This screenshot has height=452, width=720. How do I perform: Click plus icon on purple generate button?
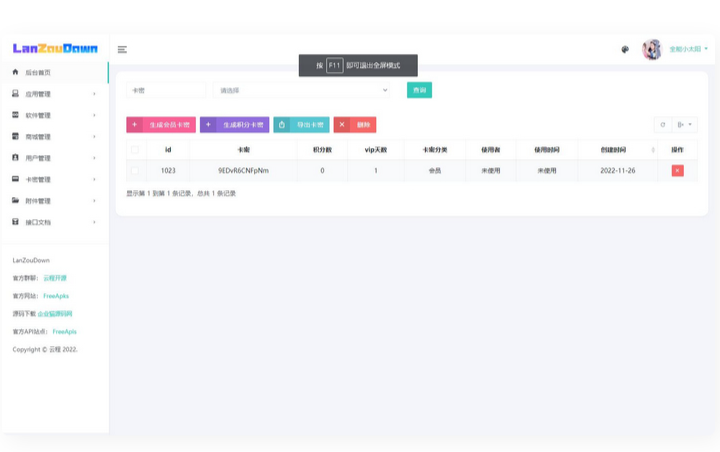[x=208, y=124]
